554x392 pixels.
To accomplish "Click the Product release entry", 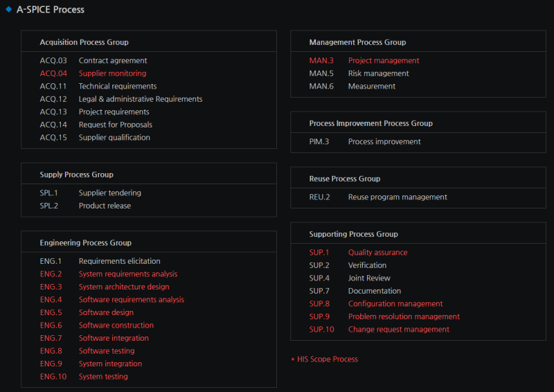I will (105, 206).
